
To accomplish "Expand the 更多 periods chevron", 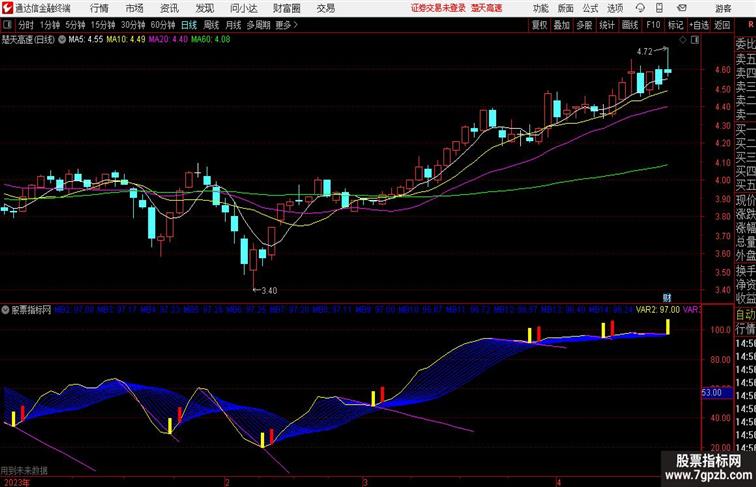I will coord(287,25).
